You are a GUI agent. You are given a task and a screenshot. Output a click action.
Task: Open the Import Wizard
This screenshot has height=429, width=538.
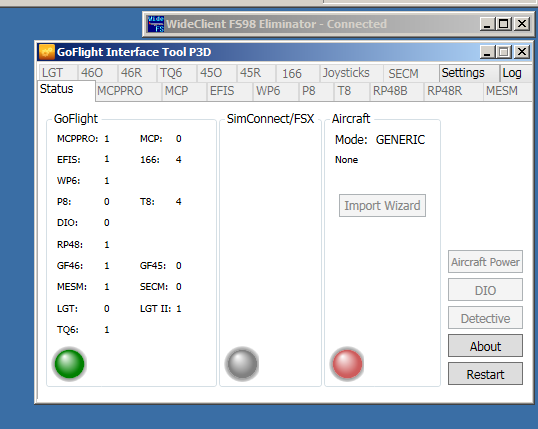pyautogui.click(x=382, y=206)
